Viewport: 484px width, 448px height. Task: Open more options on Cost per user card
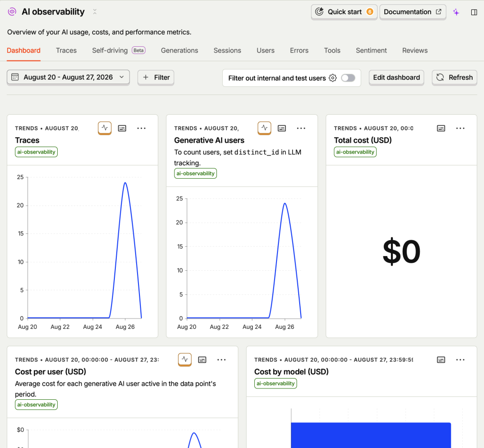(221, 360)
